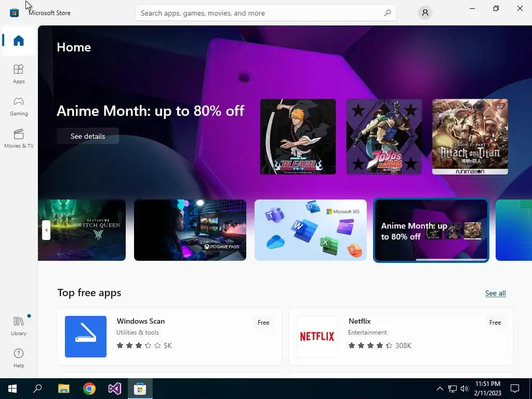Screen dimensions: 532x399
Task: Open taskbar search magnifier
Action: (37, 389)
